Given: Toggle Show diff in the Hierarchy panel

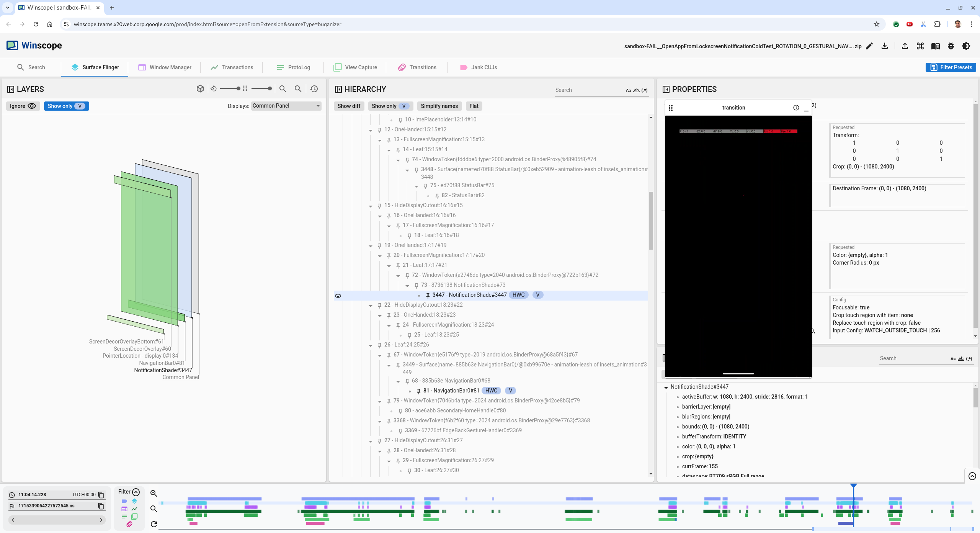Looking at the screenshot, I should pyautogui.click(x=348, y=106).
